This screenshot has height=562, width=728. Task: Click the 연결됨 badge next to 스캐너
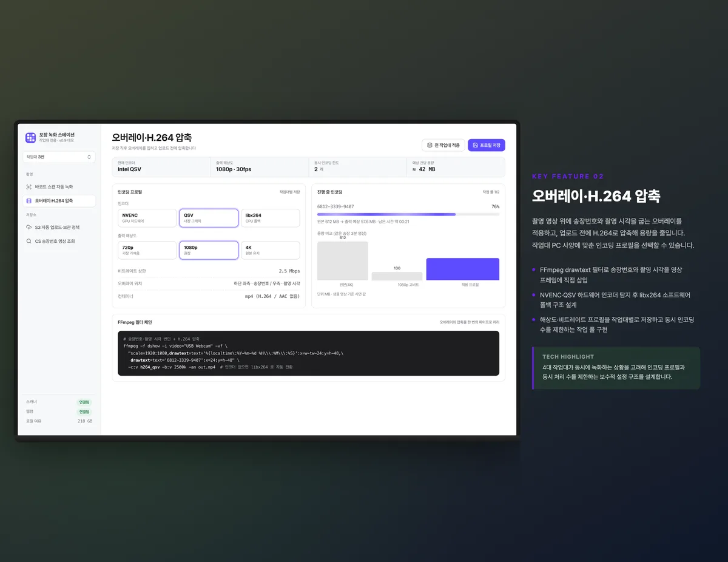pos(84,402)
